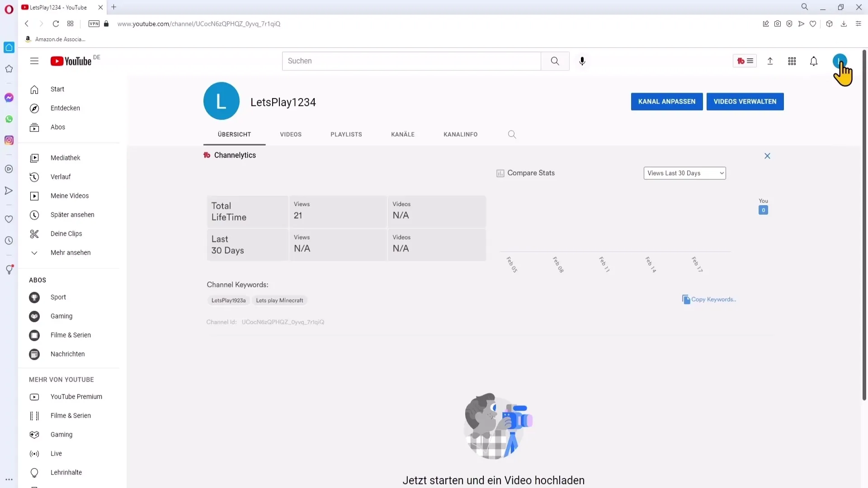Click the LetsPlay1234 channel name input field
868x488 pixels.
tap(283, 102)
